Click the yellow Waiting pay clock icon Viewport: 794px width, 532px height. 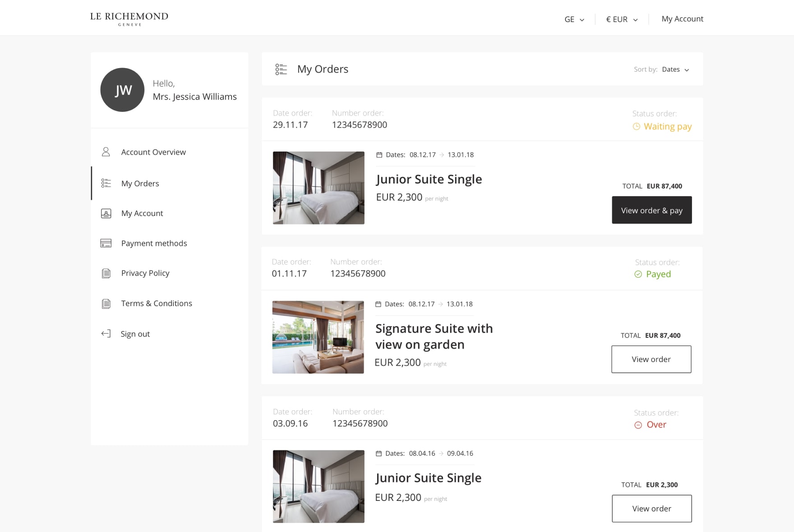point(636,127)
